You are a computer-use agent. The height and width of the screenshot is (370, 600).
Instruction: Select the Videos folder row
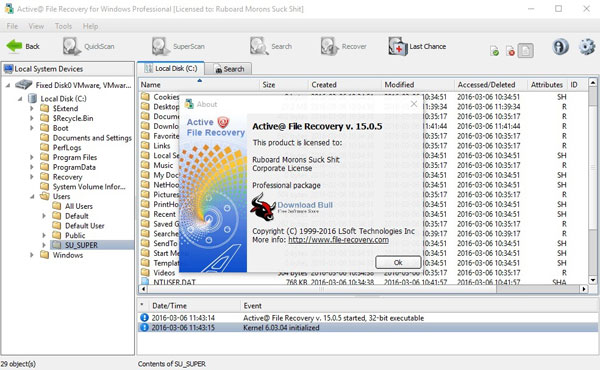pyautogui.click(x=363, y=272)
